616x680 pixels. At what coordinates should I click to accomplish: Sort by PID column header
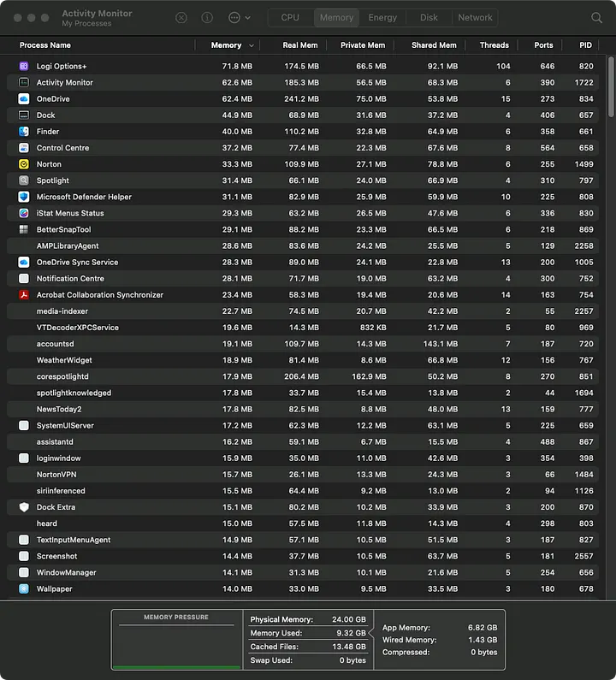pos(586,45)
